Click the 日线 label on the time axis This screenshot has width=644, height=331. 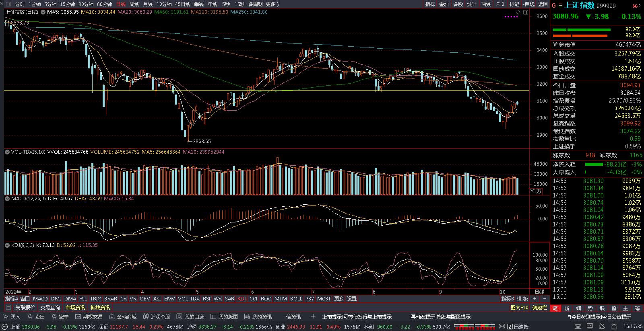pos(539,292)
